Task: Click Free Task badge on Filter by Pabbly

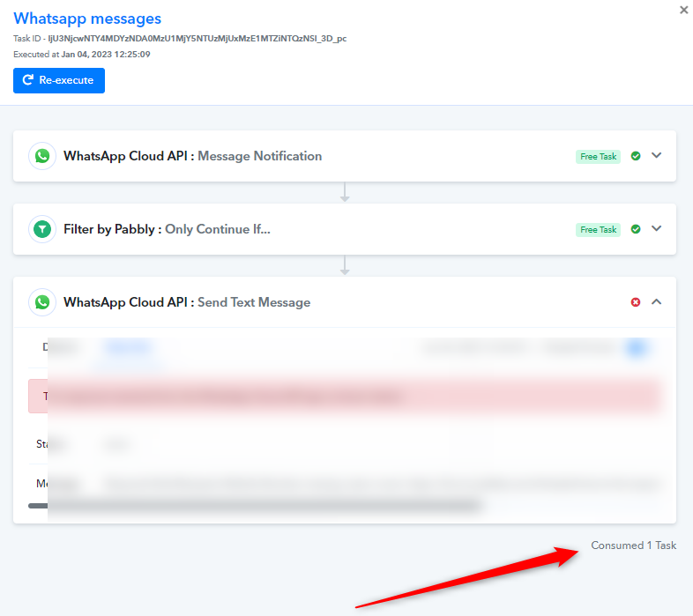Action: pos(598,230)
